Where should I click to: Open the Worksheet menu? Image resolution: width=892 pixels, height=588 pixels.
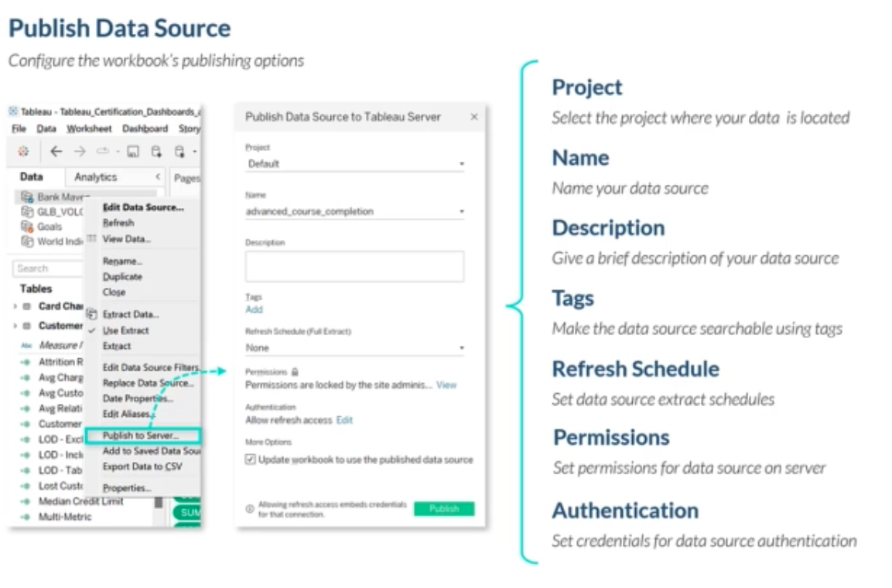point(89,128)
